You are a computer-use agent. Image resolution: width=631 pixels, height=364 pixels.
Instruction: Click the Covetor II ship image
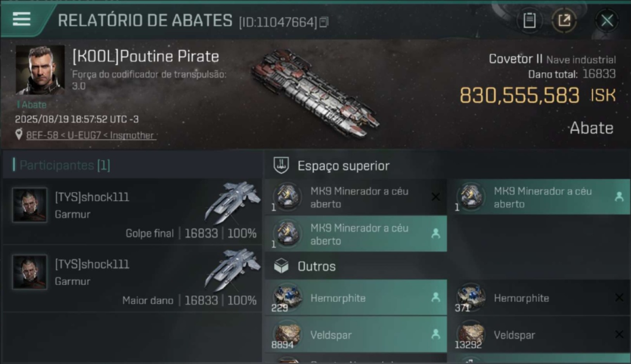click(315, 92)
